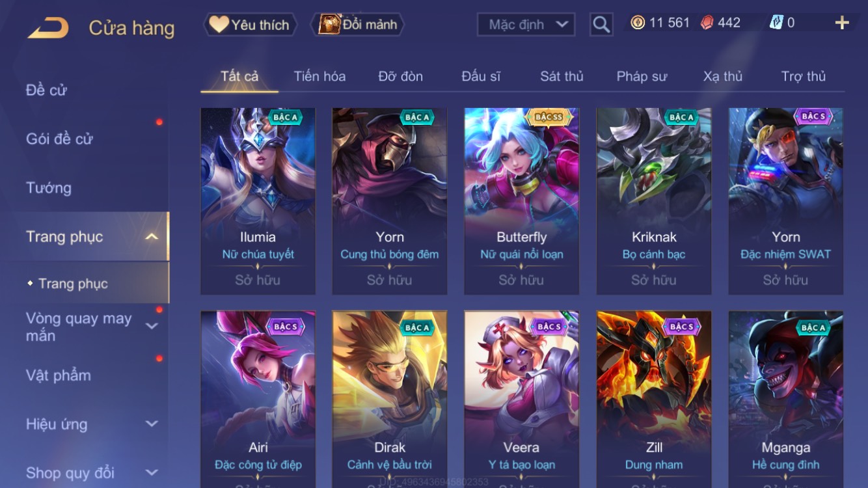Select the Kriknak Bọ cánh bạc skin card
The height and width of the screenshot is (488, 868).
[654, 201]
